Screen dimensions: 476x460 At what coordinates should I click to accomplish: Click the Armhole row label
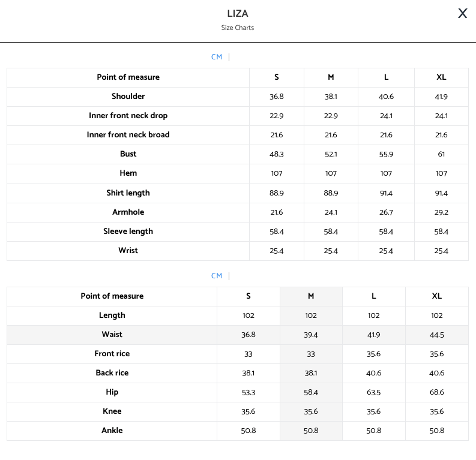pos(128,212)
